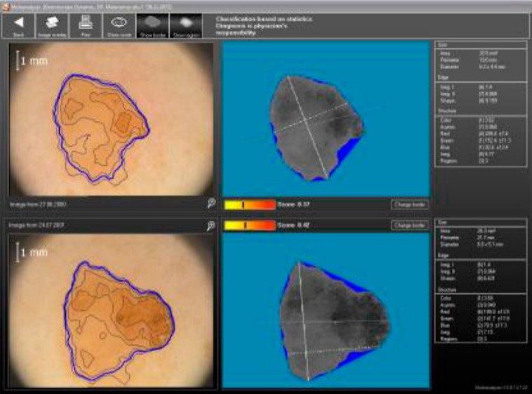532x394 pixels.
Task: Open the Image overlay tool
Action: [x=52, y=25]
